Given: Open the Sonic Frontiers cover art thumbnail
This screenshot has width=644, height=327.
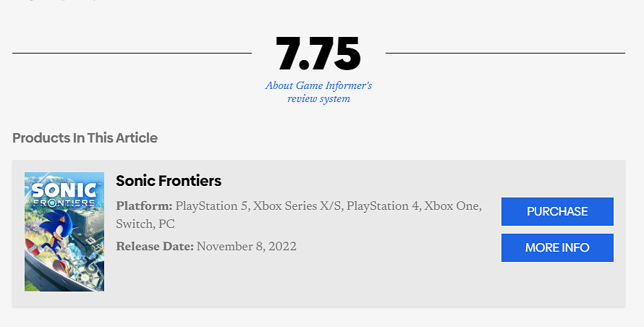Looking at the screenshot, I should coord(64,232).
